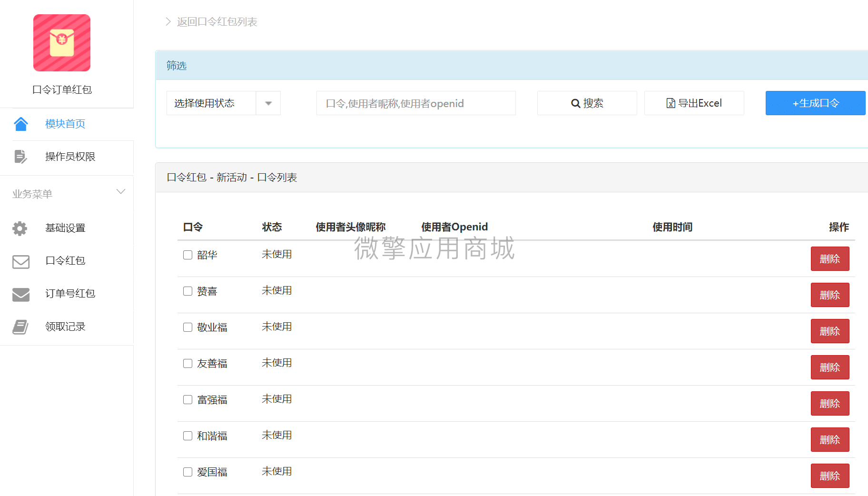
Task: Click the 筛选 panel heading
Action: click(177, 65)
